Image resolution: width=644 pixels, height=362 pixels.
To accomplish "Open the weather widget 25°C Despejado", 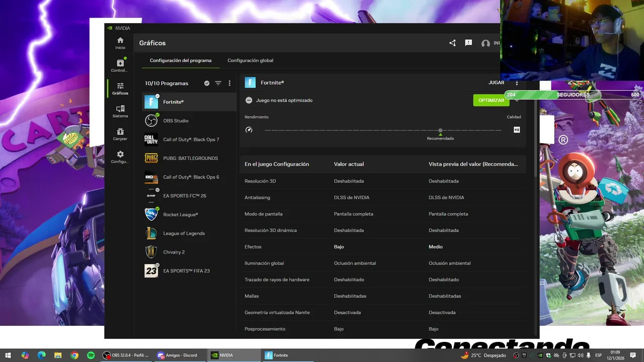I will (x=484, y=355).
